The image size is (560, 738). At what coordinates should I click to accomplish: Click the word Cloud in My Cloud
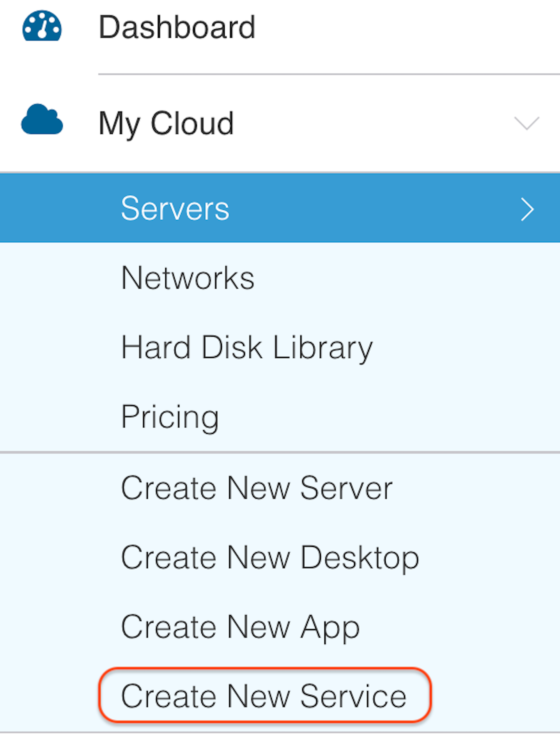(192, 123)
